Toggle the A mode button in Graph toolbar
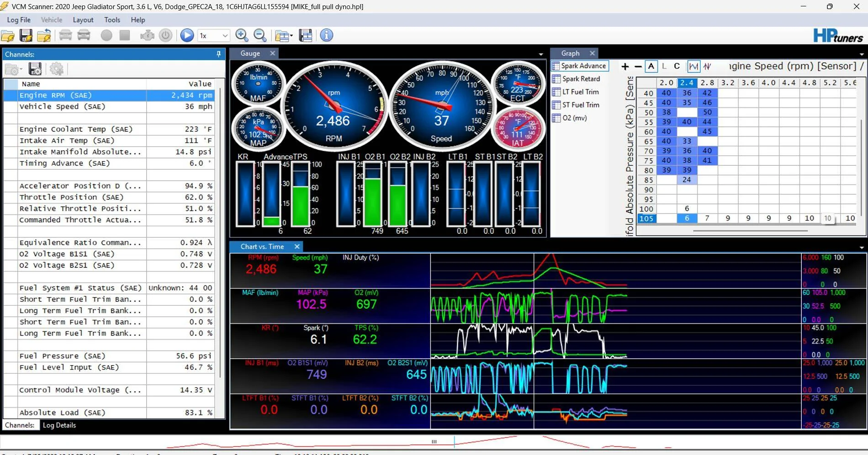Screen dimensions: 868x455 click(x=651, y=67)
